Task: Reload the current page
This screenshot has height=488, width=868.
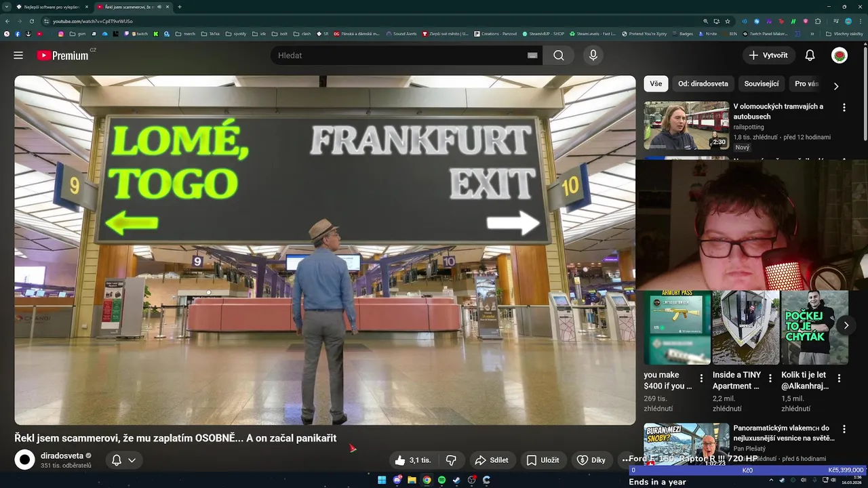Action: click(31, 21)
